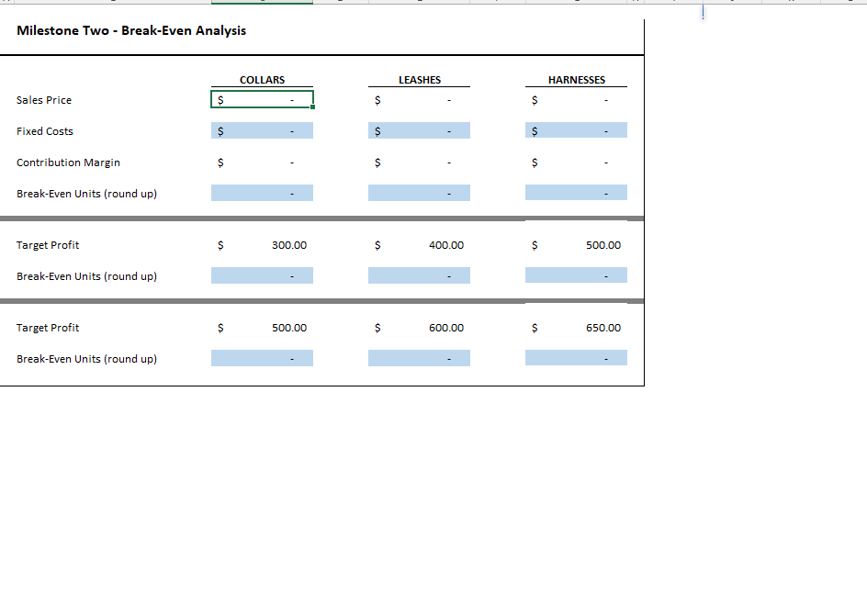This screenshot has height=616, width=867.
Task: Click the Contribution Margin row label
Action: tap(68, 162)
